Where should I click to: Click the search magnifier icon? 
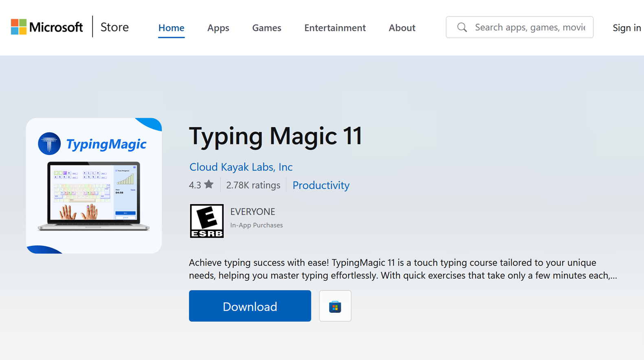[x=462, y=27]
